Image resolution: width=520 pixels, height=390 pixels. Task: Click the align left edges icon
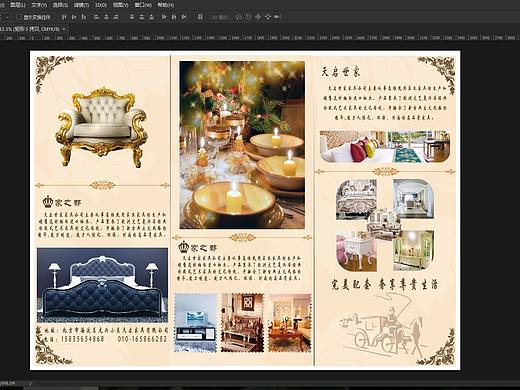coord(96,17)
